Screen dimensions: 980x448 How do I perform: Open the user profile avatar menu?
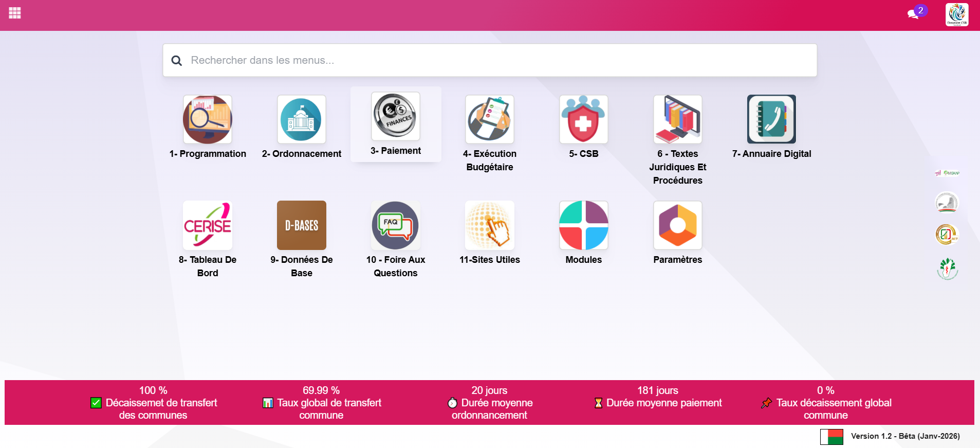tap(957, 14)
